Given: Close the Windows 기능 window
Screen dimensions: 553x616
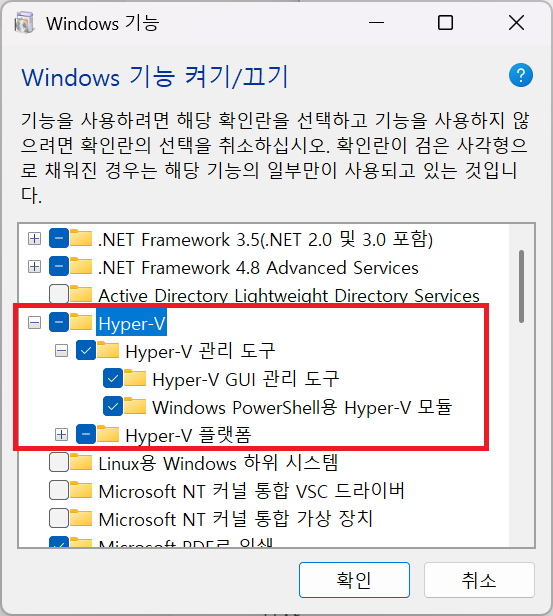Looking at the screenshot, I should point(516,23).
